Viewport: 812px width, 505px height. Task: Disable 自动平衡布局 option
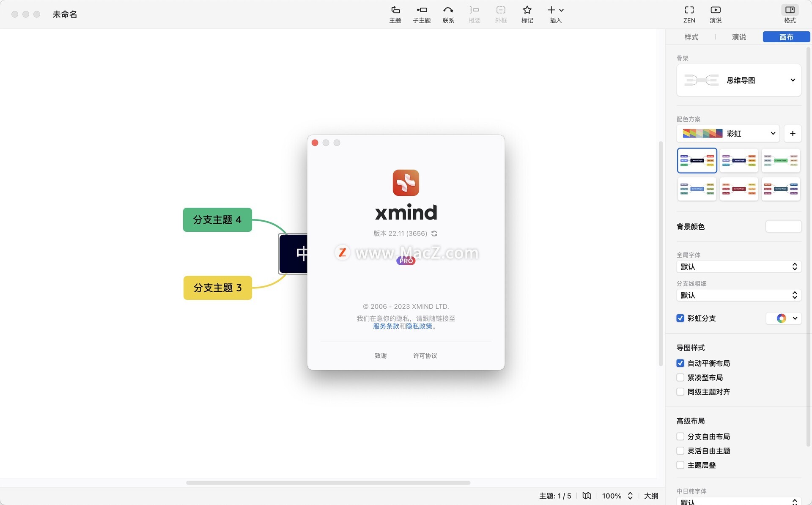(x=680, y=363)
